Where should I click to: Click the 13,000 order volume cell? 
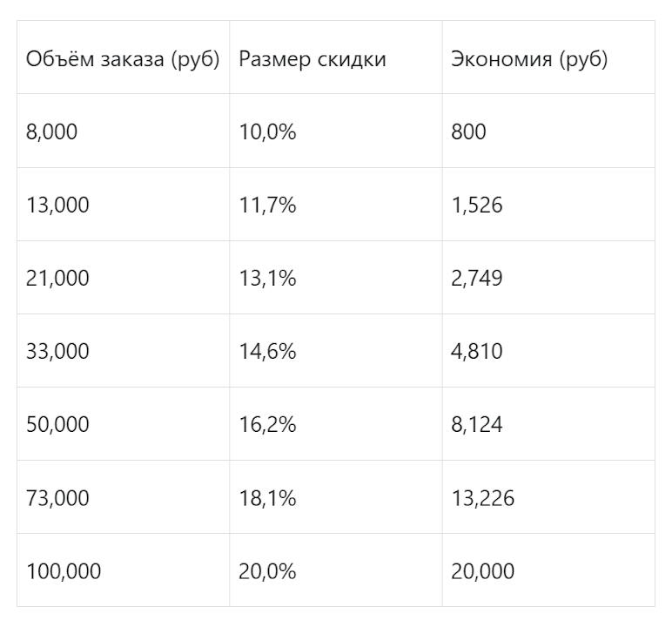pos(57,206)
